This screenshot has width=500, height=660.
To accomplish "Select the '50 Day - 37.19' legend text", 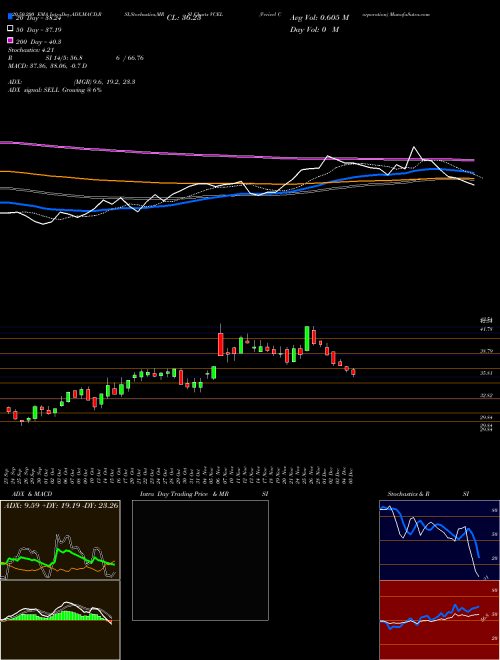I will (38, 30).
